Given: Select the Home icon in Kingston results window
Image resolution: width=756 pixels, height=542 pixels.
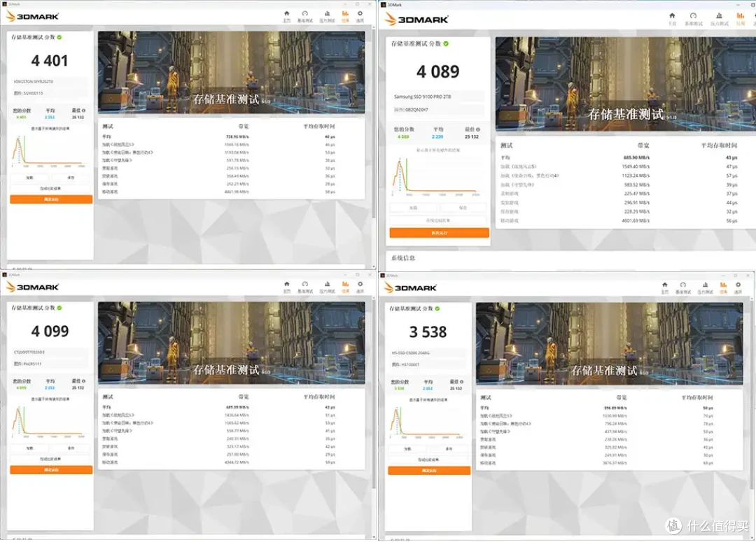Looking at the screenshot, I should pos(287,14).
